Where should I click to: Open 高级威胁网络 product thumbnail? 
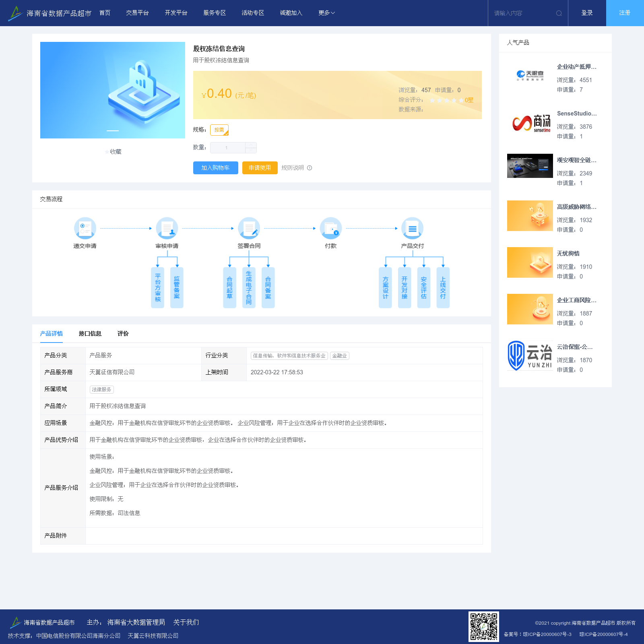[x=530, y=216]
